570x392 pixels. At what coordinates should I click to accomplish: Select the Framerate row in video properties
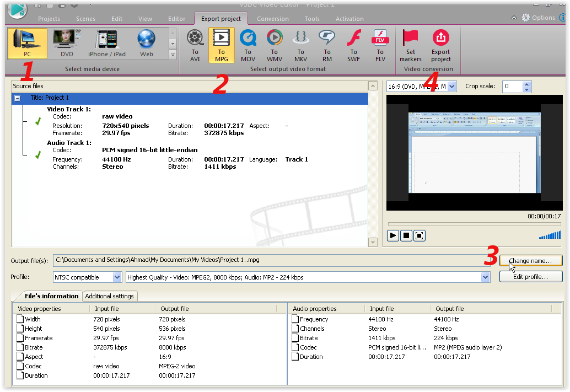[150, 338]
